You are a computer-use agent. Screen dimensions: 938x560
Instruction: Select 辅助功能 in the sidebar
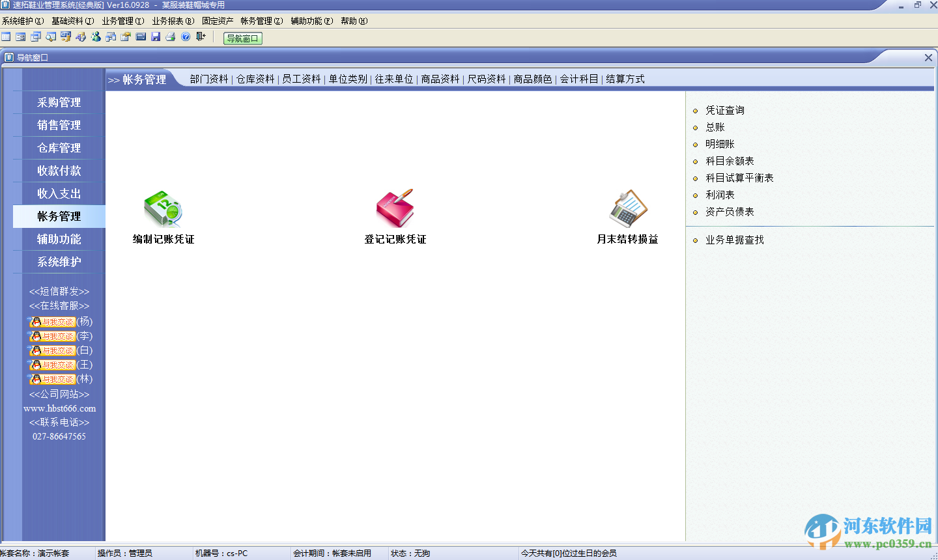click(59, 239)
